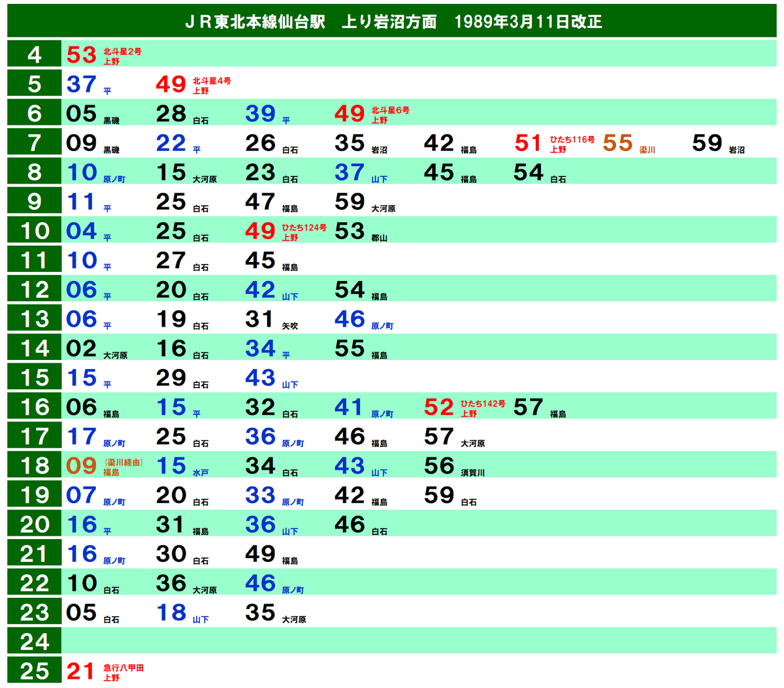Viewport: 784px width, 688px height.
Task: Click the 25:21 急行八甲田 上野 departure
Action: (105, 672)
